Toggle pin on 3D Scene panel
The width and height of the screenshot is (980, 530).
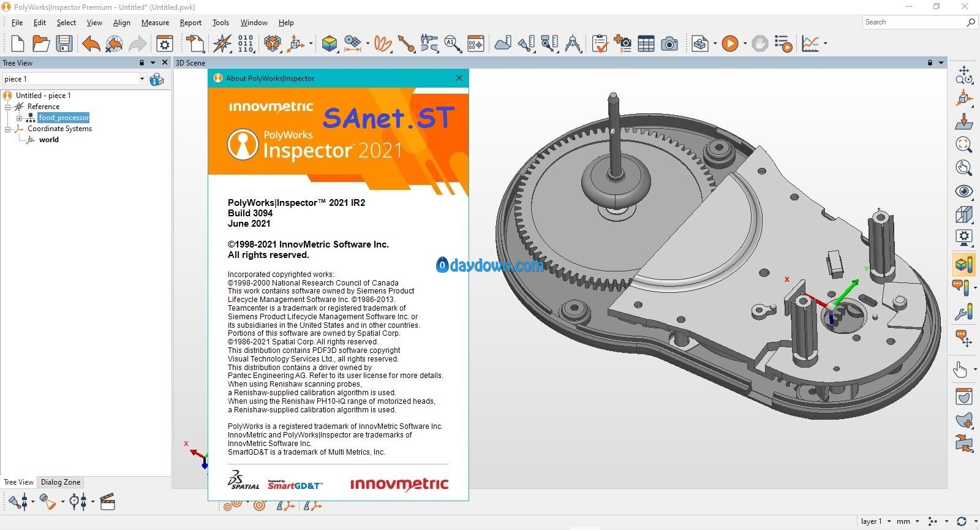930,62
